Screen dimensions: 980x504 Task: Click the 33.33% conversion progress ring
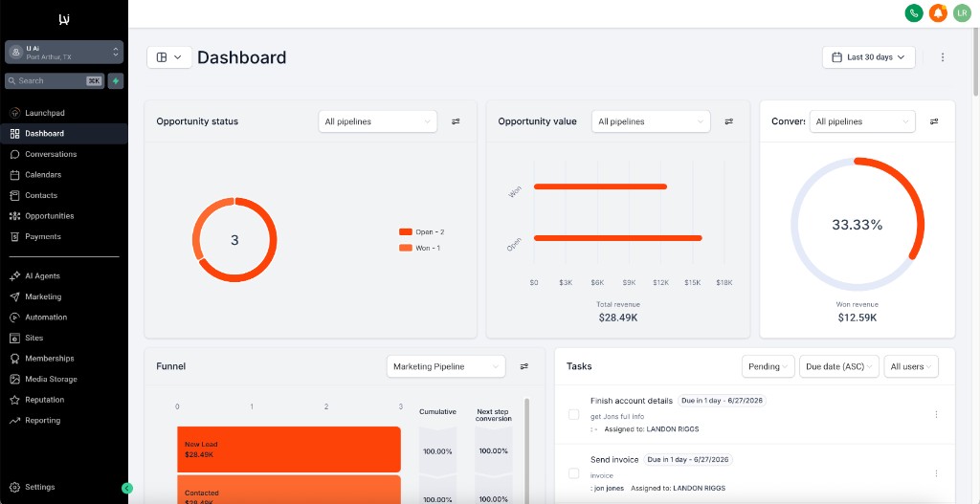(857, 224)
